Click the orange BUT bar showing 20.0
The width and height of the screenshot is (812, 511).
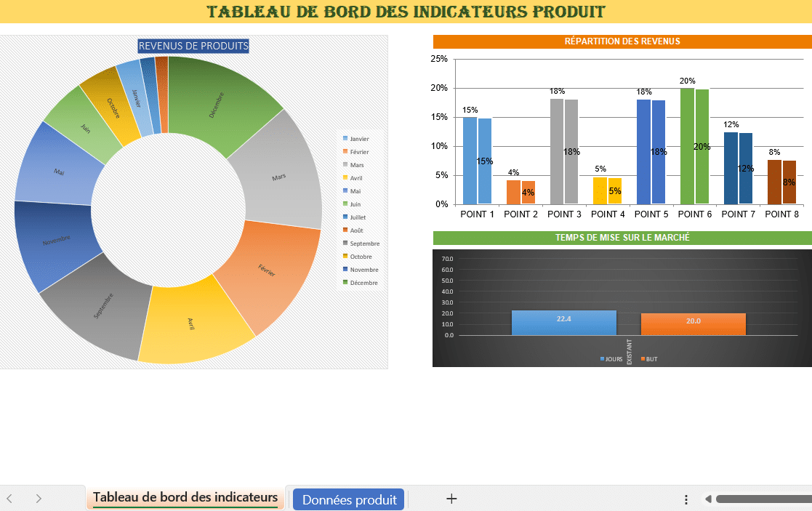coord(693,324)
